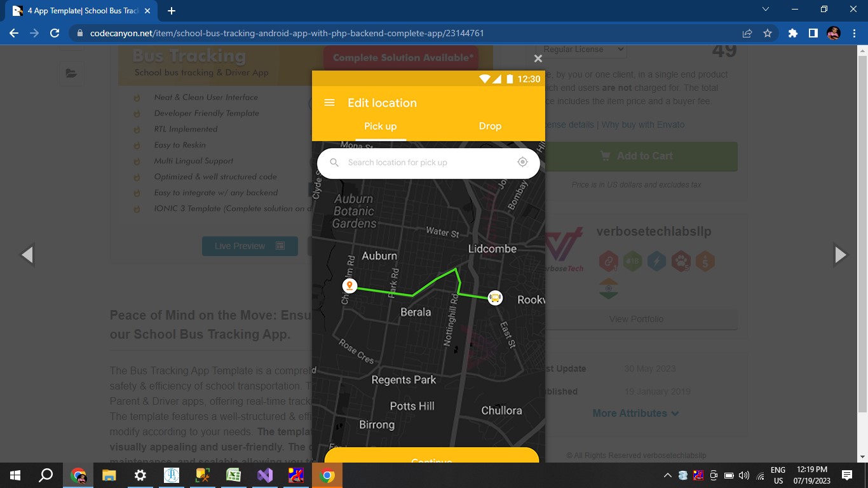Expand More Attributes section
The width and height of the screenshot is (868, 488).
(635, 413)
